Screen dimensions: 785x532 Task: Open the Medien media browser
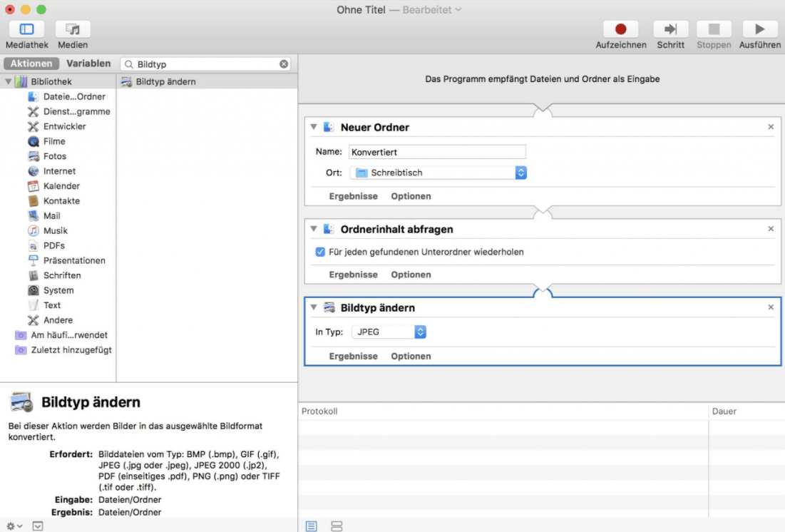click(x=73, y=29)
